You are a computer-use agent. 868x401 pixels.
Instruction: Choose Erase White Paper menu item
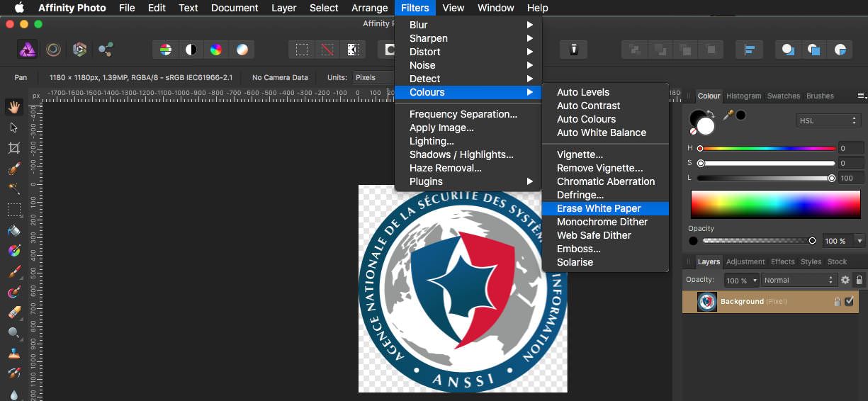[x=605, y=208]
